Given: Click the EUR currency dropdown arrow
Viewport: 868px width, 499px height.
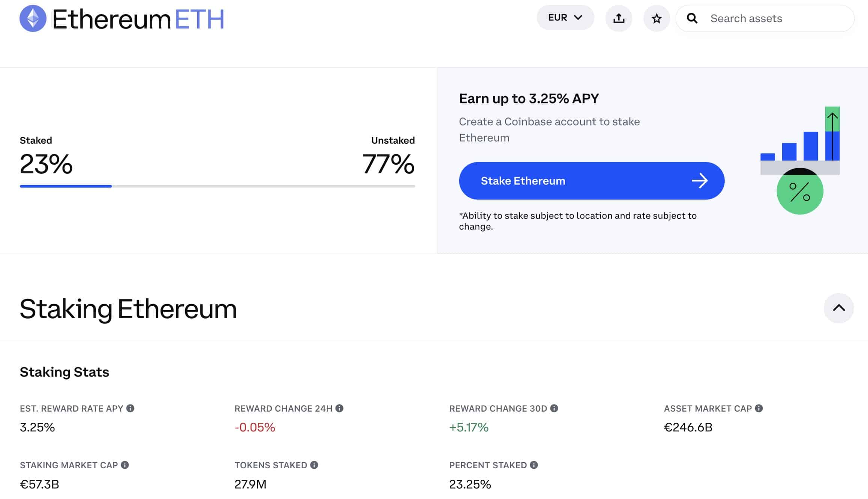Looking at the screenshot, I should tap(577, 17).
